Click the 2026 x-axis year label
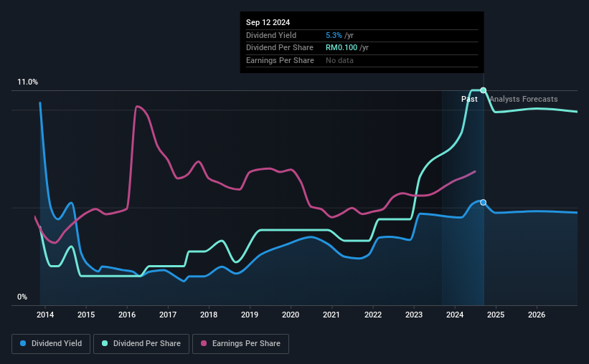Viewport: 589px width, 364px height. (x=537, y=315)
